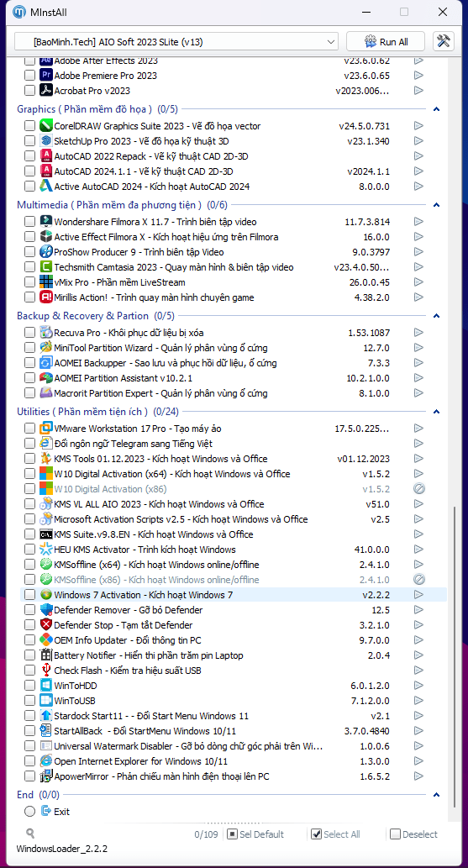Click Select All button
The height and width of the screenshot is (868, 468).
335,834
